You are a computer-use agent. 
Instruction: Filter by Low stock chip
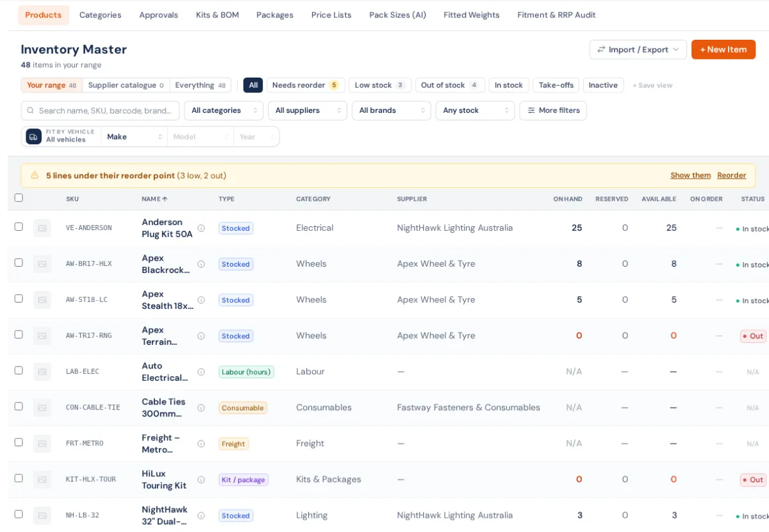(x=380, y=85)
